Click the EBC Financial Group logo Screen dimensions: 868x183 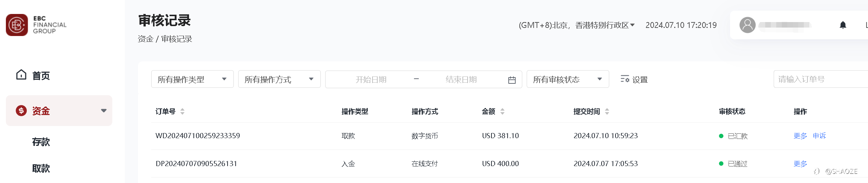pyautogui.click(x=36, y=25)
